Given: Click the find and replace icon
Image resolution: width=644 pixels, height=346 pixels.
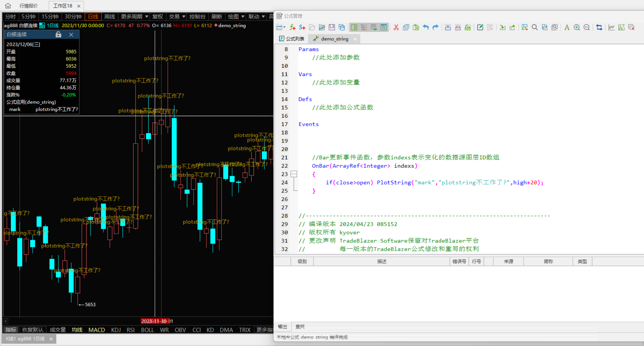Looking at the screenshot, I should pyautogui.click(x=544, y=27).
